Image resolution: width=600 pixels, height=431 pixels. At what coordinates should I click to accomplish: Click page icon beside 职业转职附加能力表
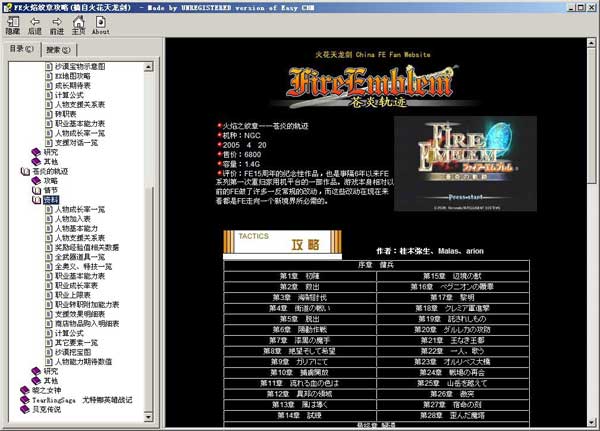49,304
